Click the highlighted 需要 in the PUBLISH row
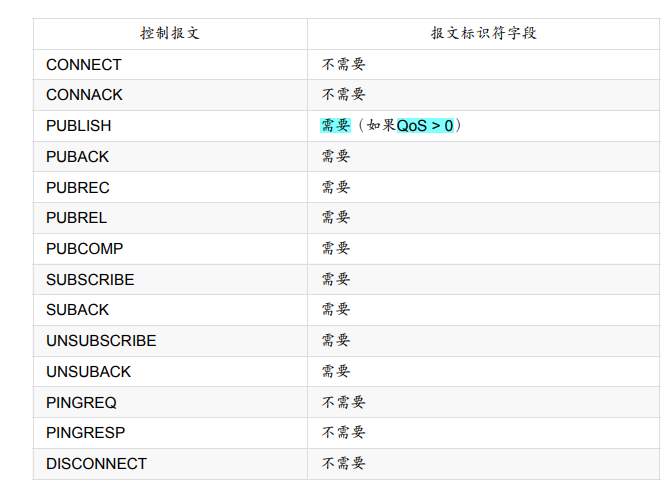 tap(335, 126)
